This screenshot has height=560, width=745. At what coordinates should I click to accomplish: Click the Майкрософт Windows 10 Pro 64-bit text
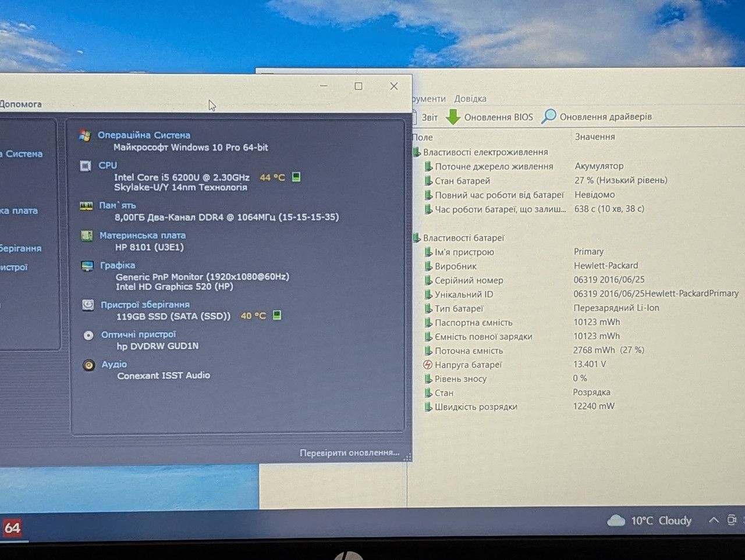tap(191, 148)
